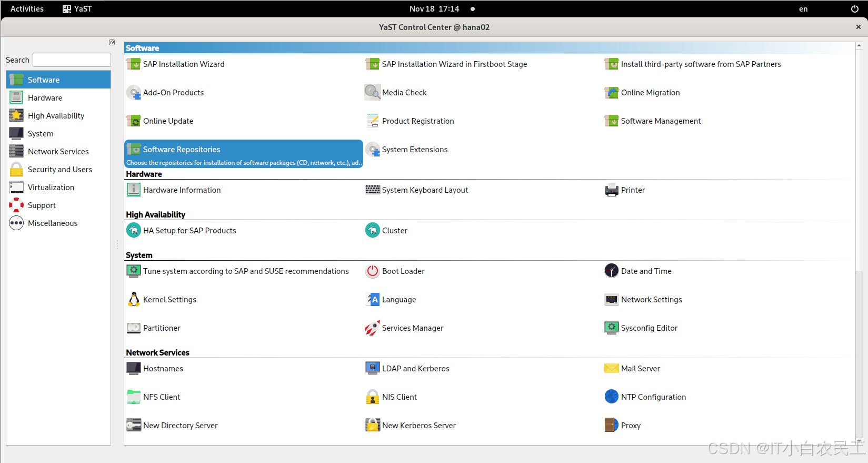Open the Hostnames module icon

point(134,369)
